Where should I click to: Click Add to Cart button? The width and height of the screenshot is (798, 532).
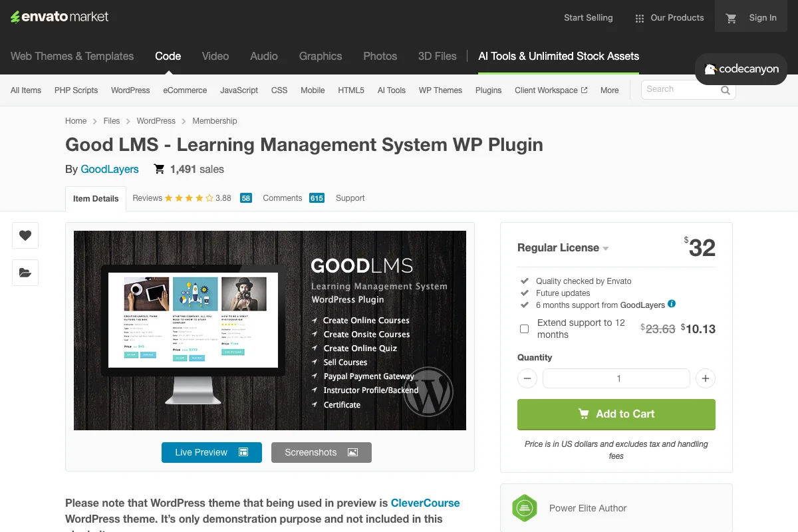point(616,414)
